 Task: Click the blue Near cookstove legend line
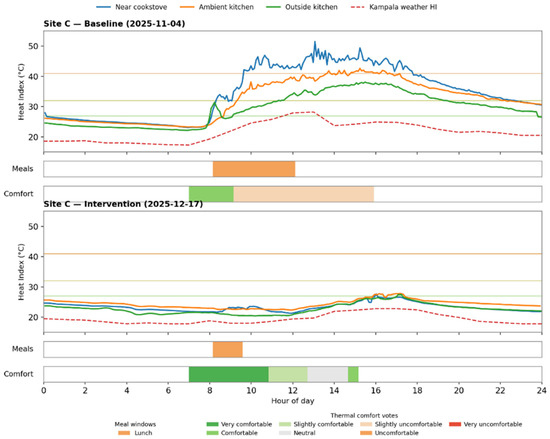[x=103, y=7]
